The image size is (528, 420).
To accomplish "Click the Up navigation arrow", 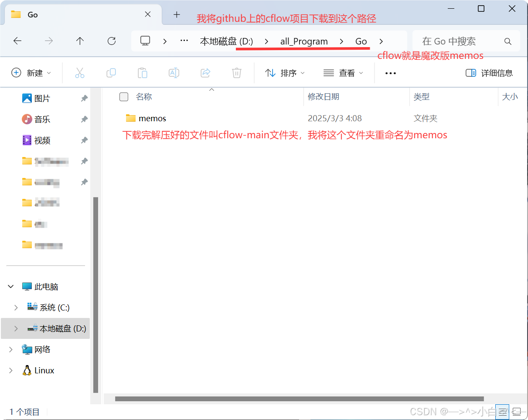I will 80,41.
